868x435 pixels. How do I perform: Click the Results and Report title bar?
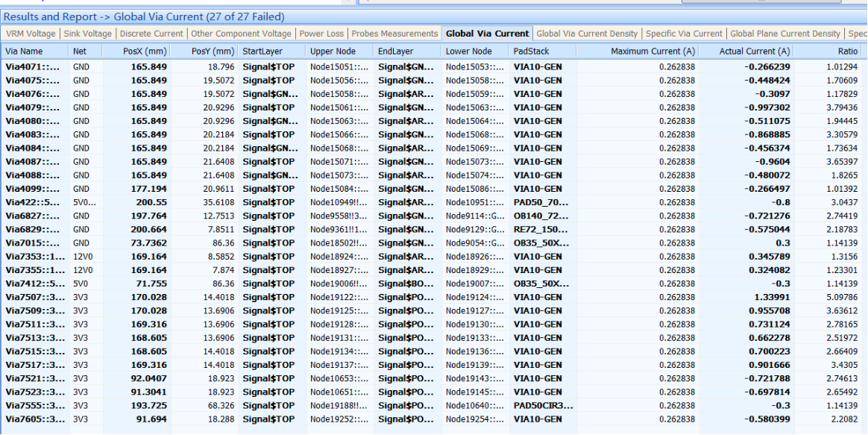[434, 17]
